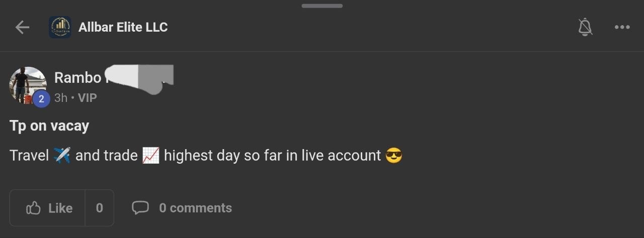
Task: Like the post with the thumbs-up button
Action: [x=49, y=208]
